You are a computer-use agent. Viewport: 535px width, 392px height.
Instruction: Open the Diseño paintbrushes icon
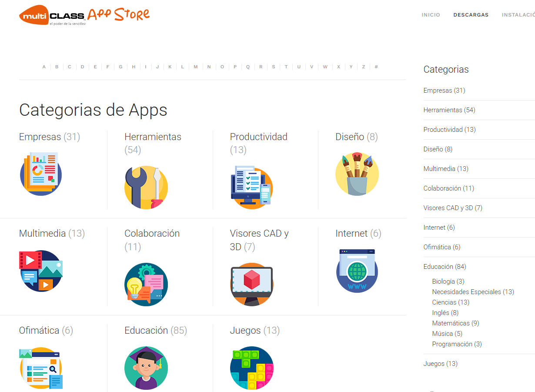(x=357, y=174)
